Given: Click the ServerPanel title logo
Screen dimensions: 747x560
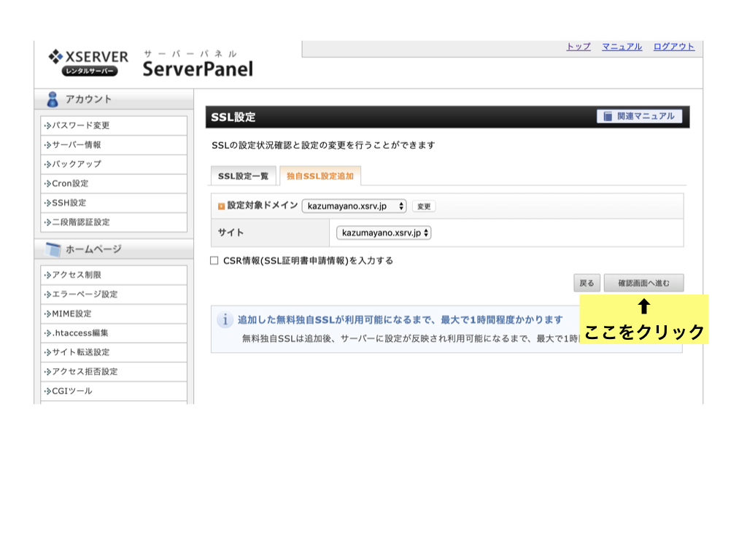Looking at the screenshot, I should point(198,64).
